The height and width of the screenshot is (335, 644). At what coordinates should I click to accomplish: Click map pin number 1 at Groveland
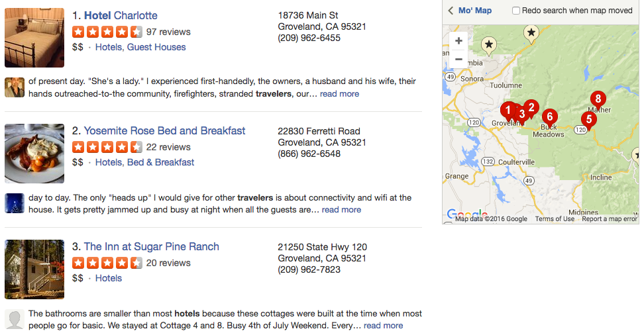tap(508, 111)
